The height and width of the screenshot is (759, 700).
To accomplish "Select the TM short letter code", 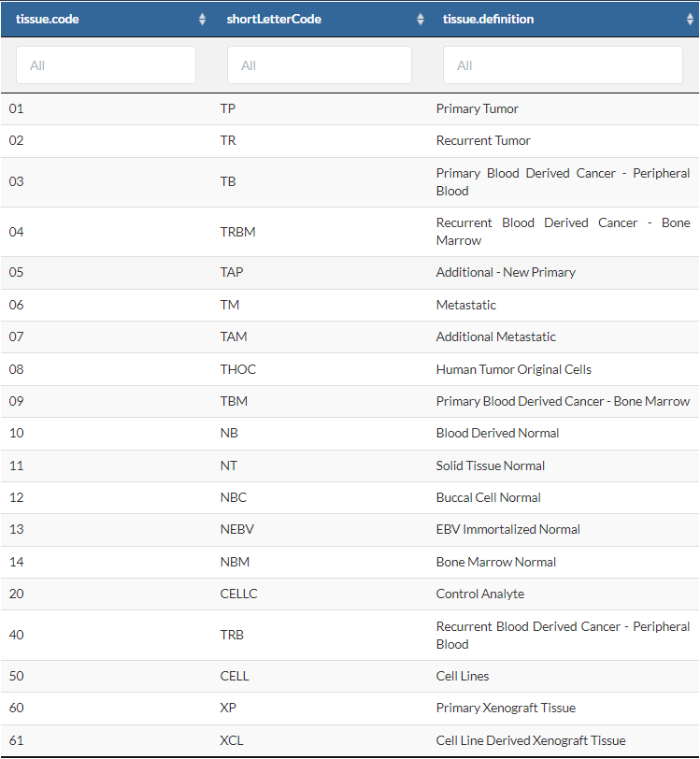I will 230,305.
